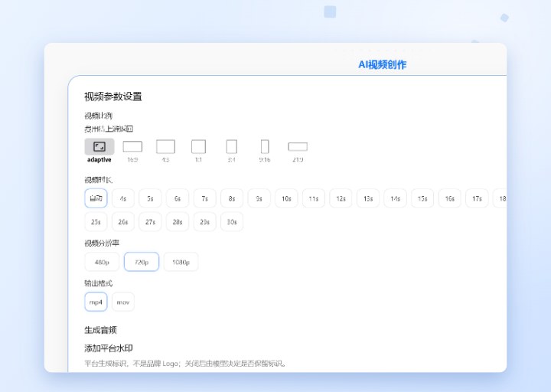
Task: Choose the 29s duration chip
Action: [205, 222]
